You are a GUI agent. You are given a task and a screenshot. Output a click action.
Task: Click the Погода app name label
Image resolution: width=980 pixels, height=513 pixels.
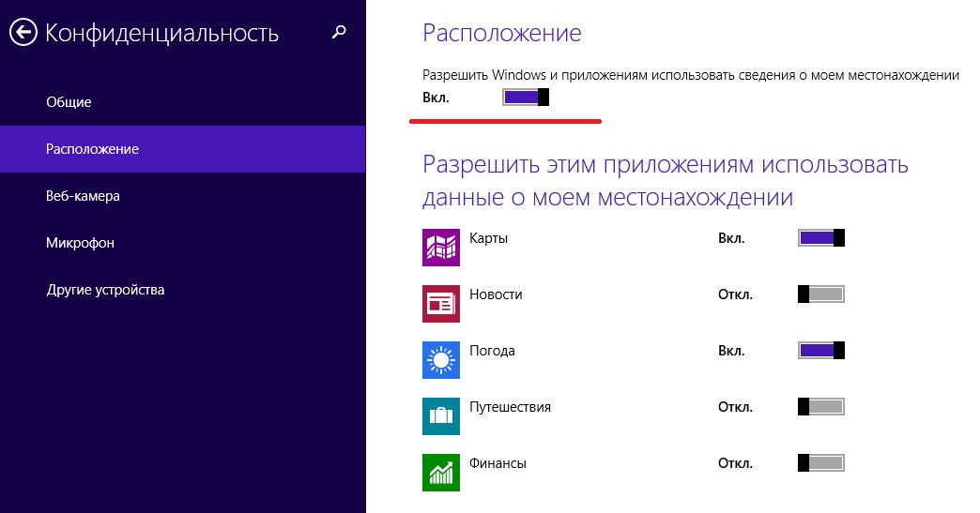click(492, 351)
